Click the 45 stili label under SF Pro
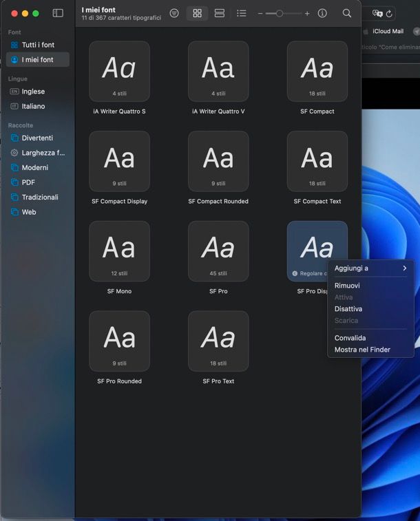420x521 pixels. (218, 273)
